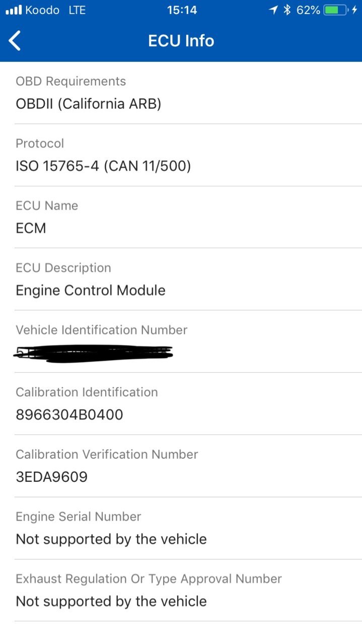Tap the Bluetooth status icon
Screen dimensions: 362x644
[x=287, y=10]
